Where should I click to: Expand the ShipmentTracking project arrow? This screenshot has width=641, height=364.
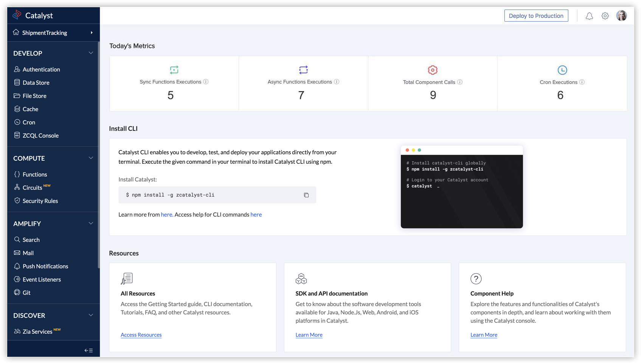[x=92, y=33]
